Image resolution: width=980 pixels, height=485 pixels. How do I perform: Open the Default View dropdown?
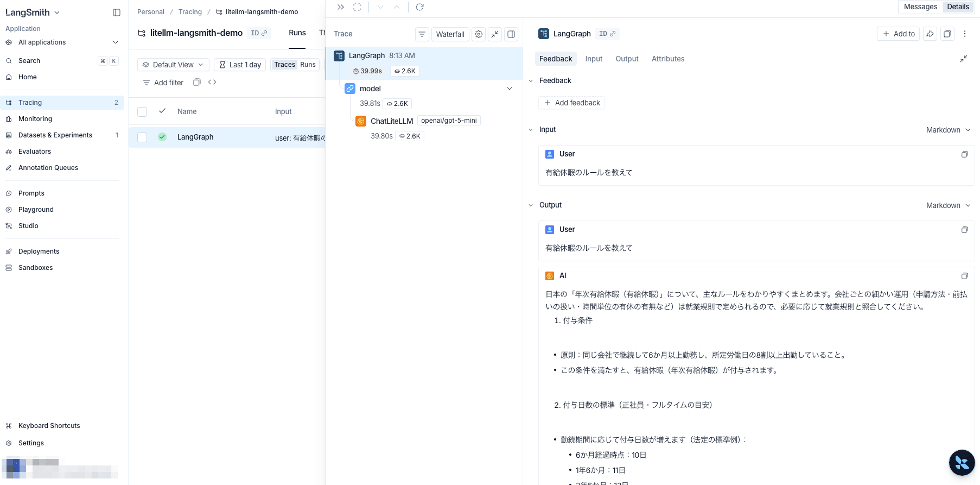point(173,65)
